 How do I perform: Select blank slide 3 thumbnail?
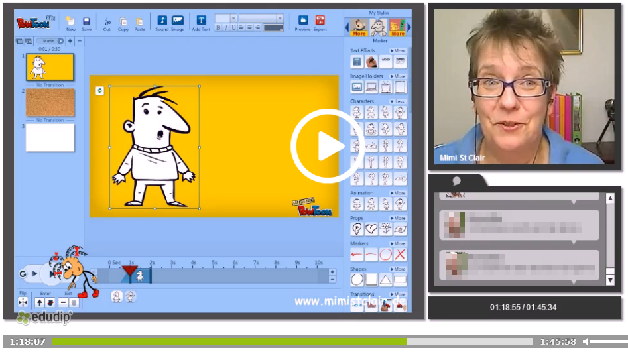tap(50, 137)
